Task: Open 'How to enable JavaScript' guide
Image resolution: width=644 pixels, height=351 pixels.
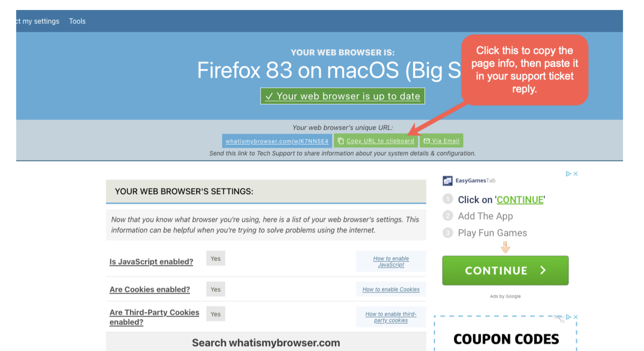Action: pyautogui.click(x=391, y=262)
